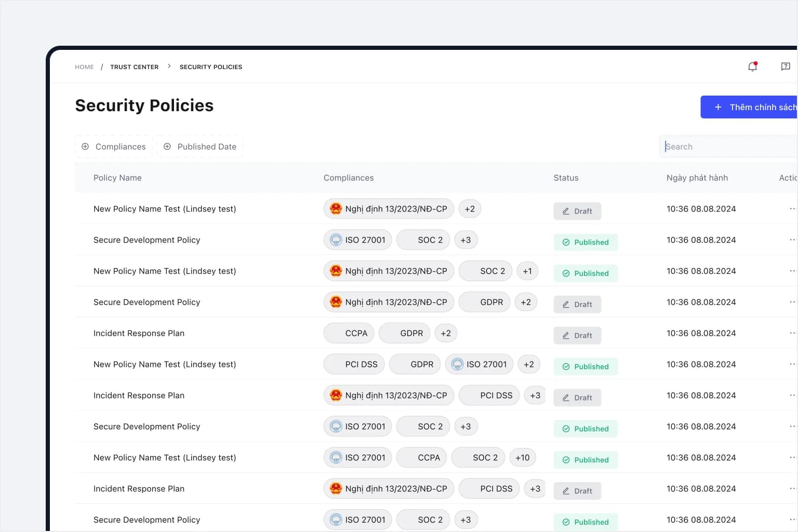
Task: Click ISO icon in eighth row tag
Action: pyautogui.click(x=336, y=427)
